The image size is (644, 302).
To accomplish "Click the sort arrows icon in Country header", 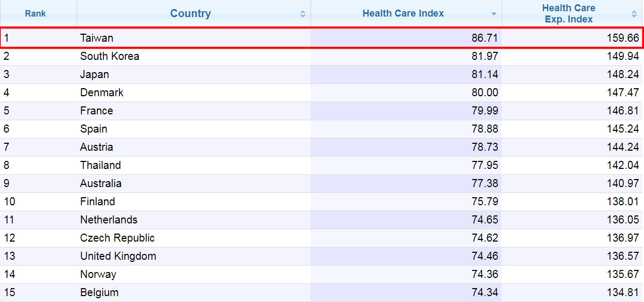I will [303, 14].
